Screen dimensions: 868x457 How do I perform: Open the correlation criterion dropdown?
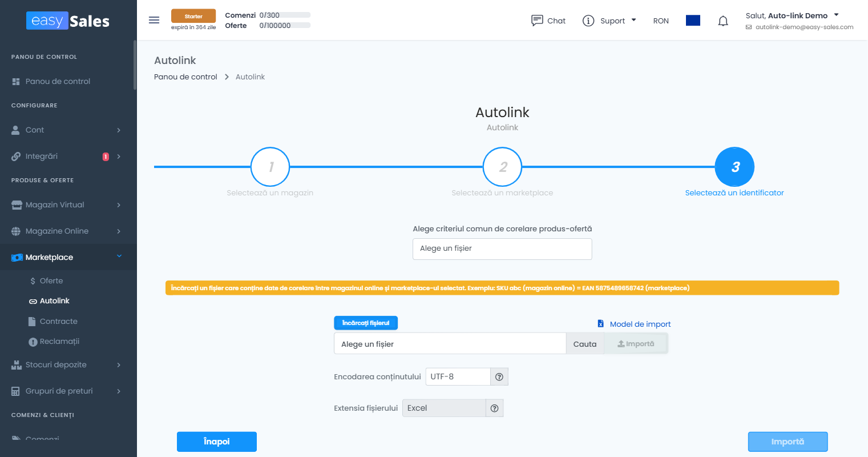(x=502, y=249)
